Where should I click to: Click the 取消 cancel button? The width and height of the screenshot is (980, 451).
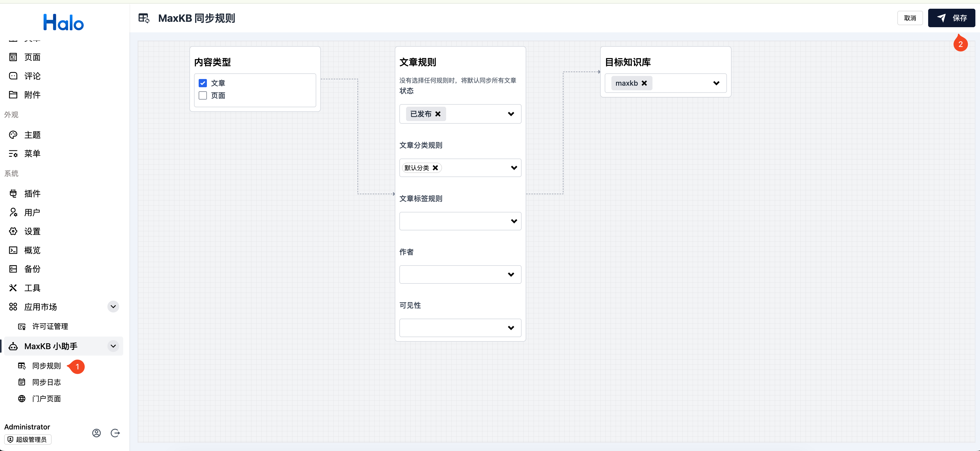[910, 18]
